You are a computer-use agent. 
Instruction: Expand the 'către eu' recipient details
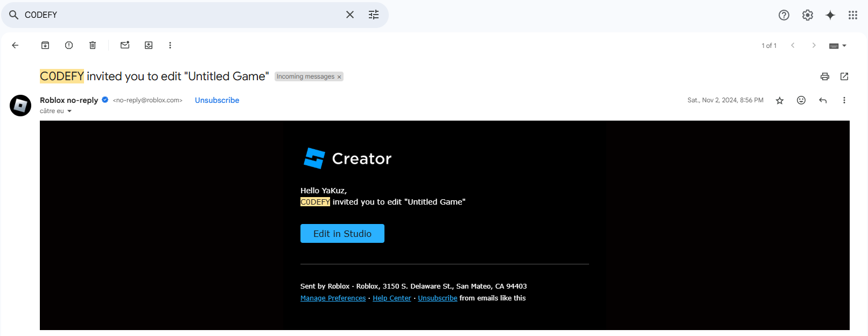point(69,111)
